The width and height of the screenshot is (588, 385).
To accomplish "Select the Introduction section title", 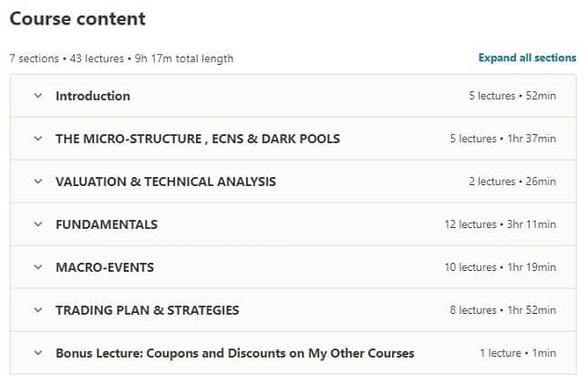I will (x=93, y=96).
